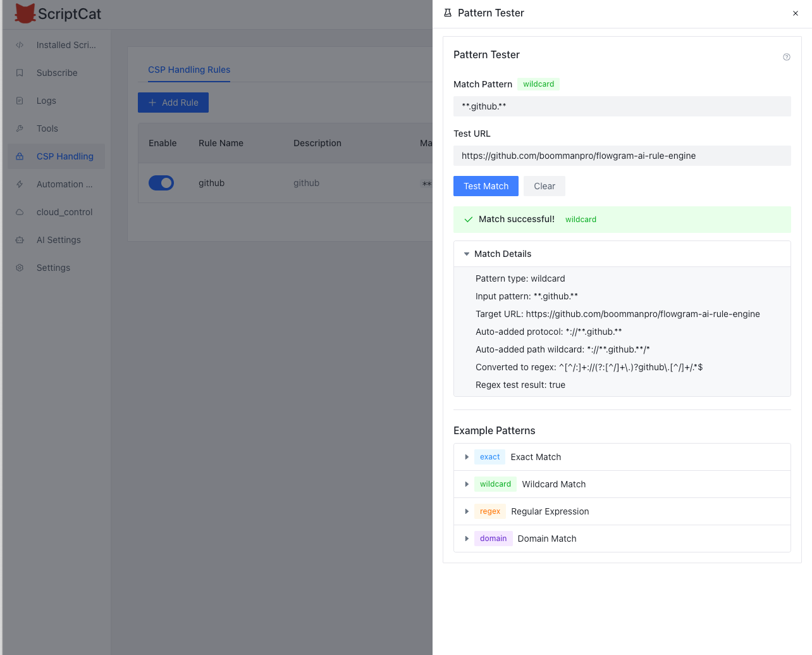Screen dimensions: 812x655
Task: Expand the Regular Expression example
Action: tap(467, 511)
